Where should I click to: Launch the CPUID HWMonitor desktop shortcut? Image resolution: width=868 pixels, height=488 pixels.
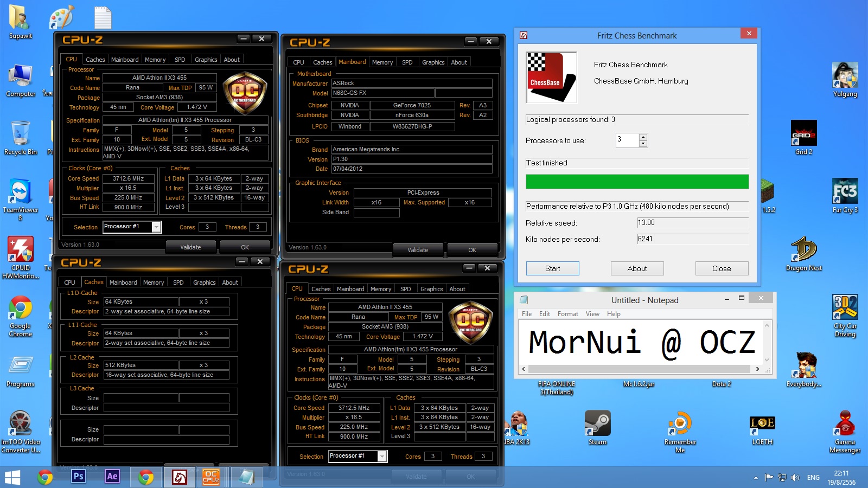click(21, 258)
